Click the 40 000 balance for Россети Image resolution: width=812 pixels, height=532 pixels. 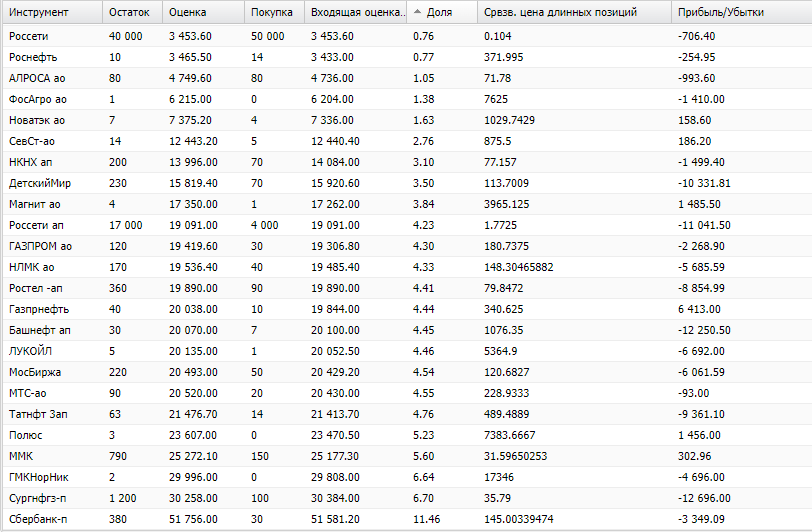point(125,36)
